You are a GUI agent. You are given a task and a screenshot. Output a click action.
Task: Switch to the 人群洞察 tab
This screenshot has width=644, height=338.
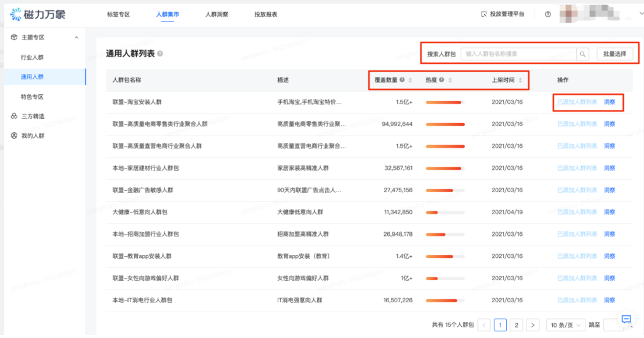[217, 14]
